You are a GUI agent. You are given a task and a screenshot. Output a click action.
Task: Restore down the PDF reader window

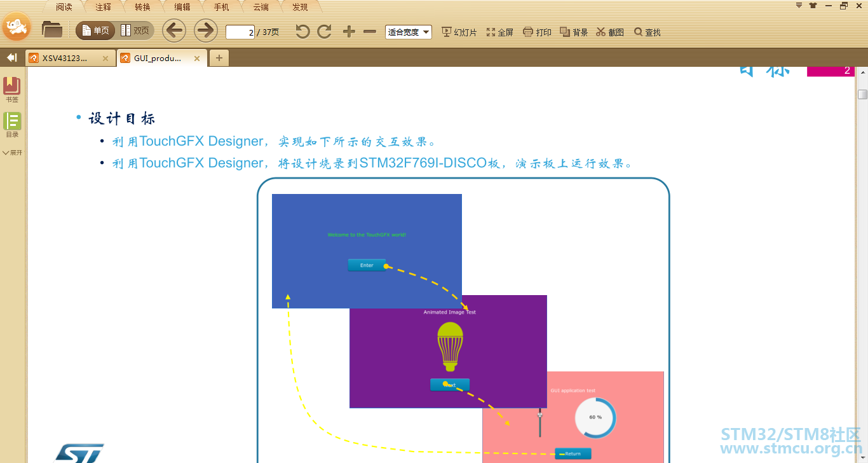click(844, 6)
